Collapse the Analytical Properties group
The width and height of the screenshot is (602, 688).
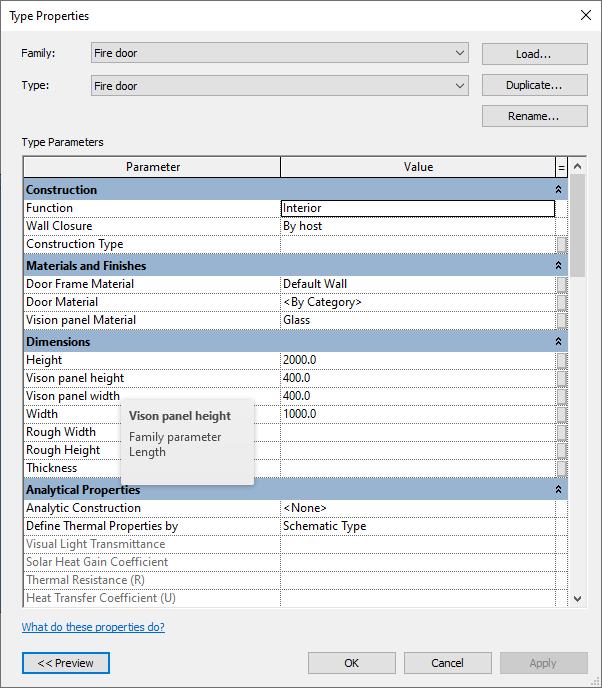(558, 489)
